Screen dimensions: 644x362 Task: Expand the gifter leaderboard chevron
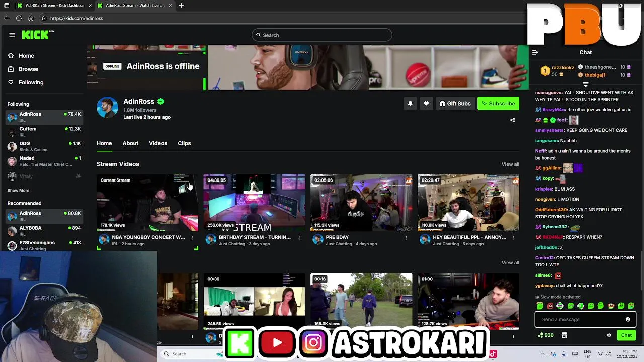[585, 85]
